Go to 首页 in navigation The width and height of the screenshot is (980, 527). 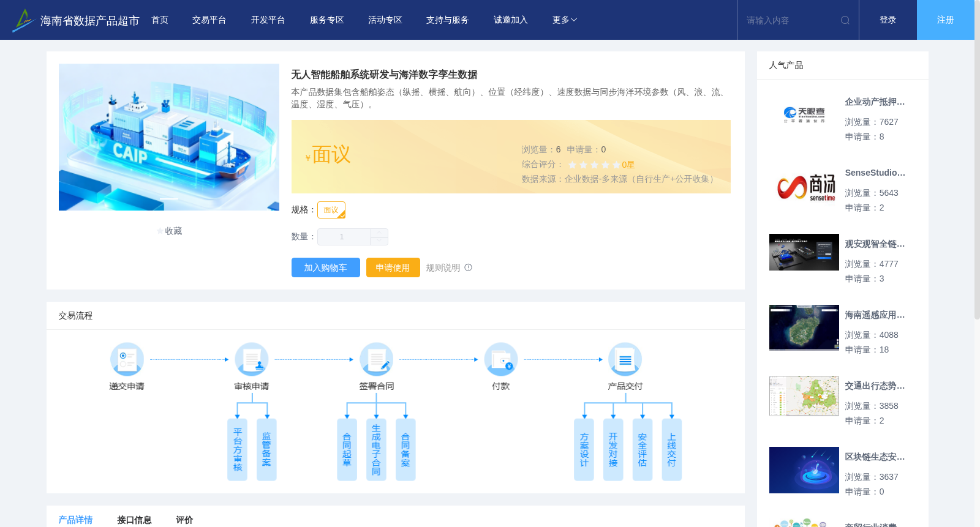(x=160, y=20)
